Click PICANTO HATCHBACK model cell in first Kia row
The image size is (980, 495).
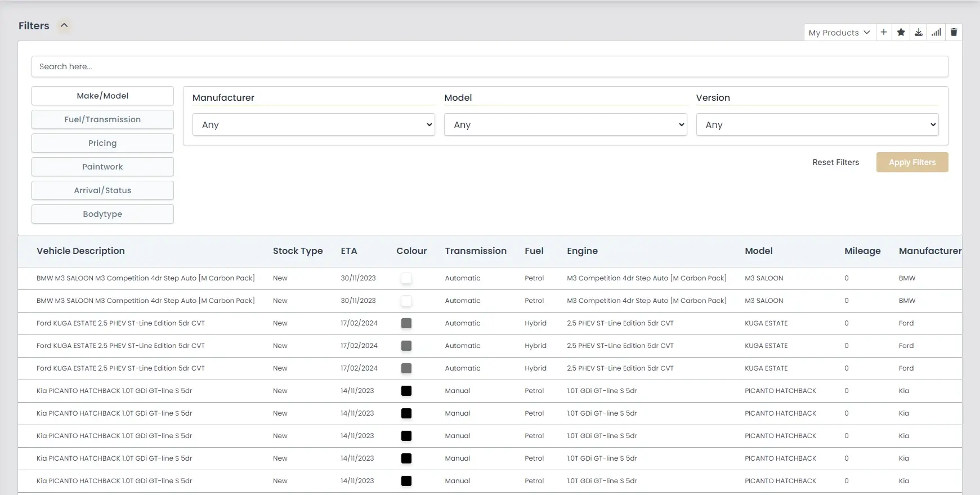click(x=780, y=391)
